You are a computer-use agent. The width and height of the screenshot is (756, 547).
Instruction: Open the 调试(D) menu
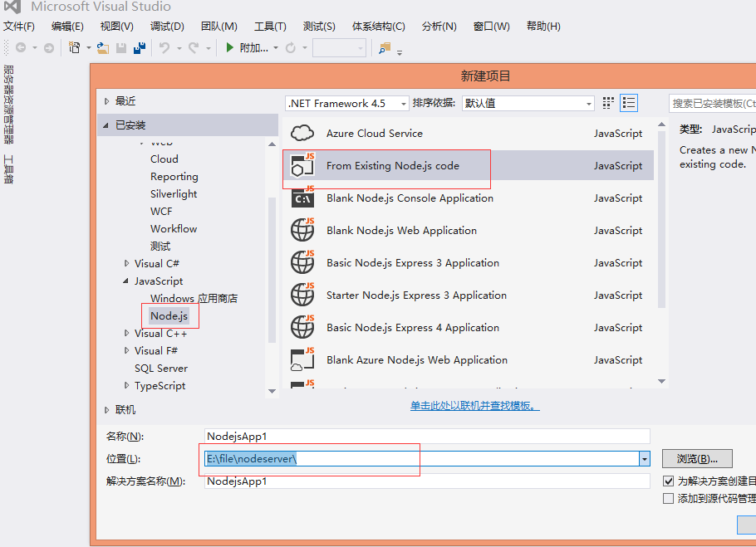(167, 26)
